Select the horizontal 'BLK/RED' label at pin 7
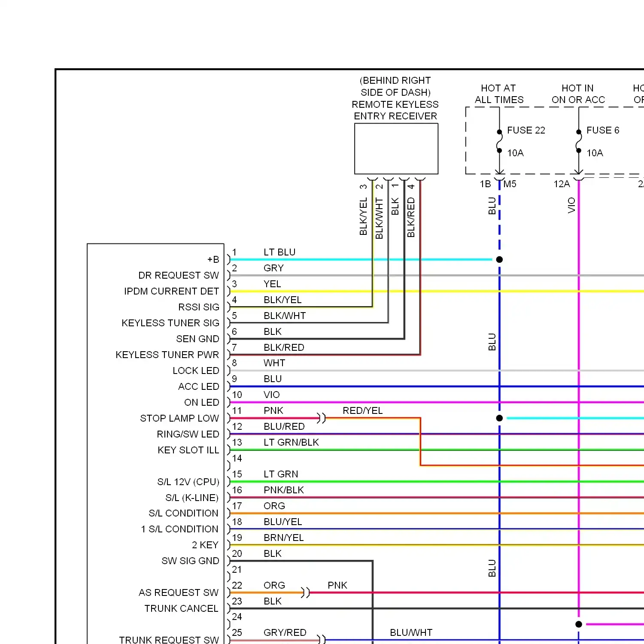This screenshot has height=644, width=644. point(284,347)
